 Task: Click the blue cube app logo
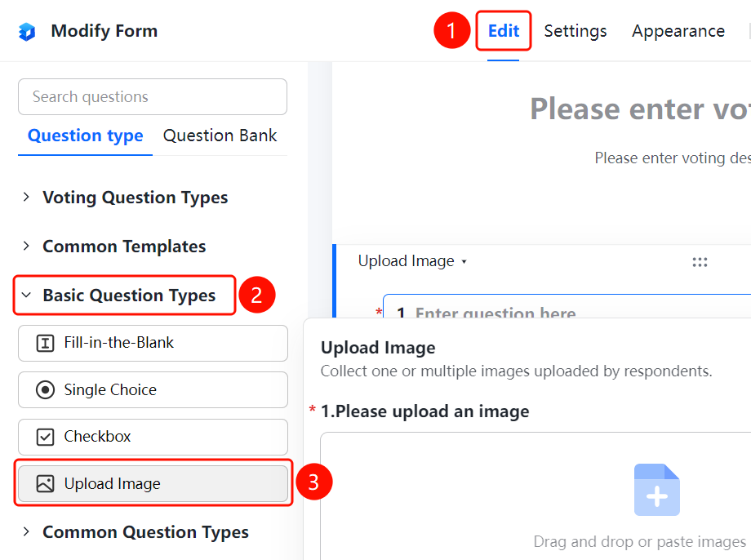27,32
